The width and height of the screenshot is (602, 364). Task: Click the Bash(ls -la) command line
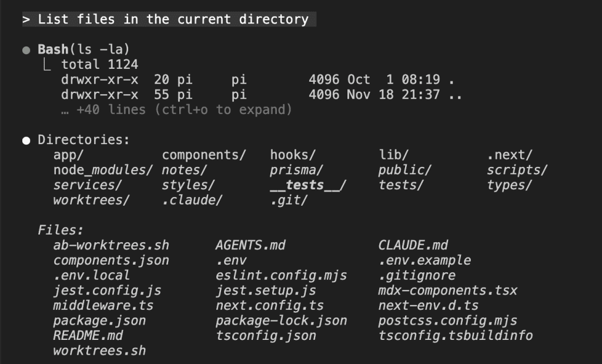coord(83,49)
